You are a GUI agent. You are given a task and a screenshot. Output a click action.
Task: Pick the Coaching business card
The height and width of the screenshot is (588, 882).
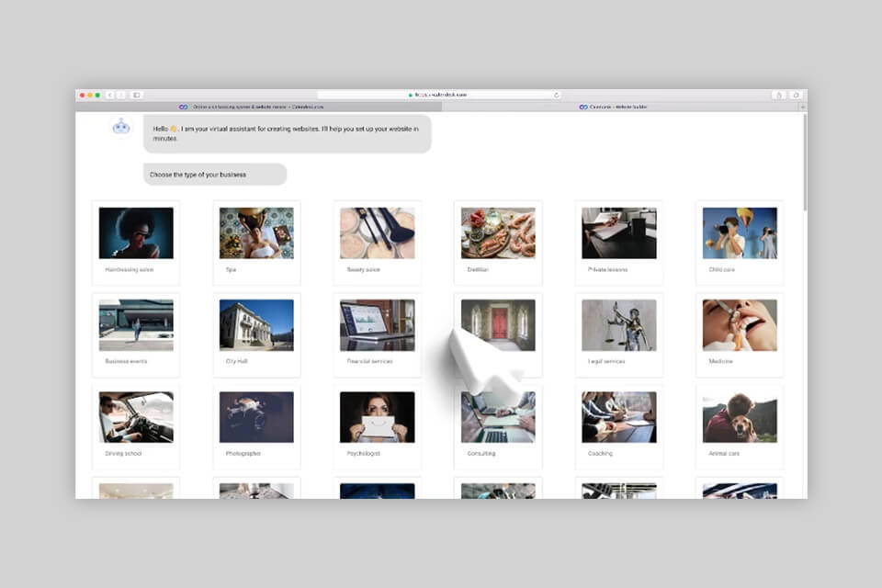(618, 427)
